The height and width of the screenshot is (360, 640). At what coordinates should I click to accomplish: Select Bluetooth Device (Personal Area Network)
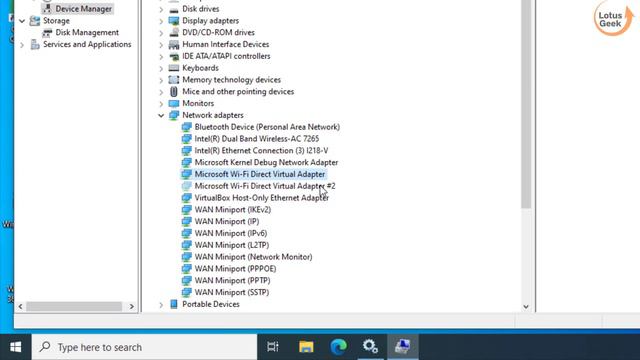click(x=267, y=127)
